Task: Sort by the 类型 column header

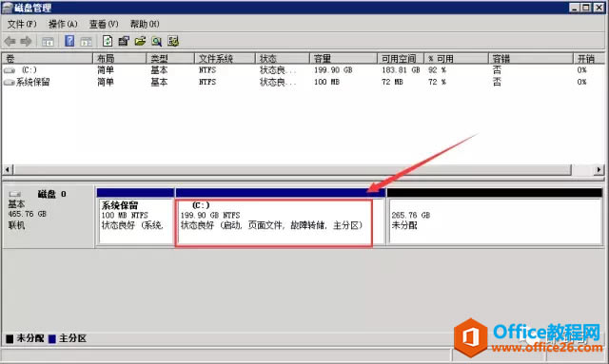Action: (x=170, y=59)
